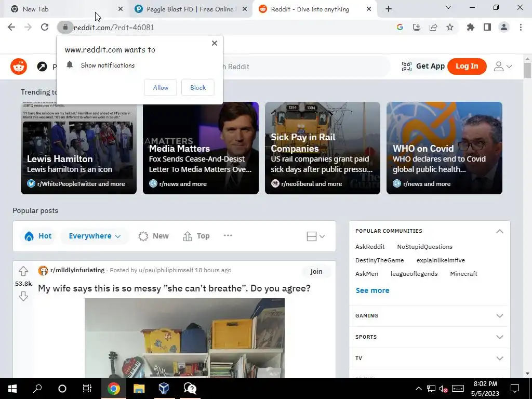Go back with the browser back arrow
This screenshot has height=399, width=532.
(x=11, y=27)
